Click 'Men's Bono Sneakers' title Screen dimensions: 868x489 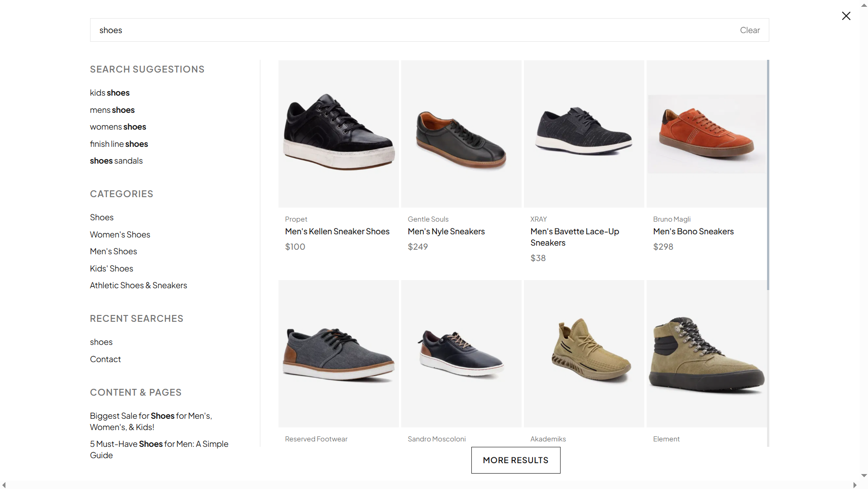[x=693, y=231]
